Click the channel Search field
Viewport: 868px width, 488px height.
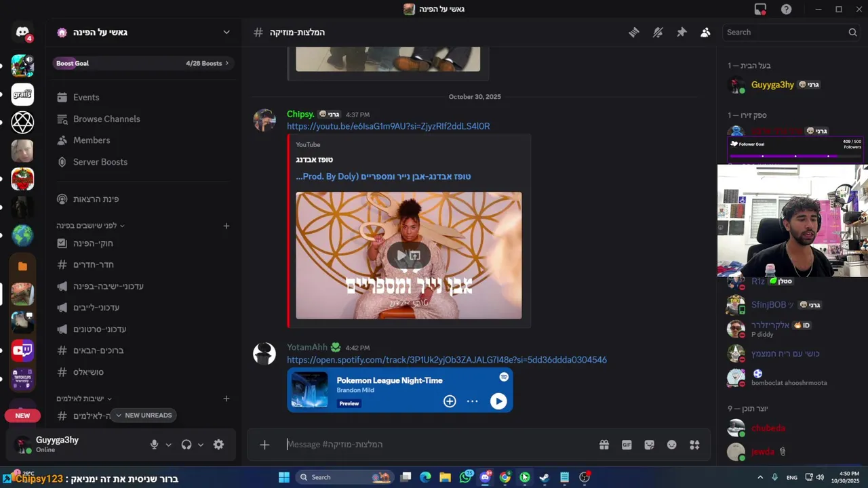click(x=792, y=33)
